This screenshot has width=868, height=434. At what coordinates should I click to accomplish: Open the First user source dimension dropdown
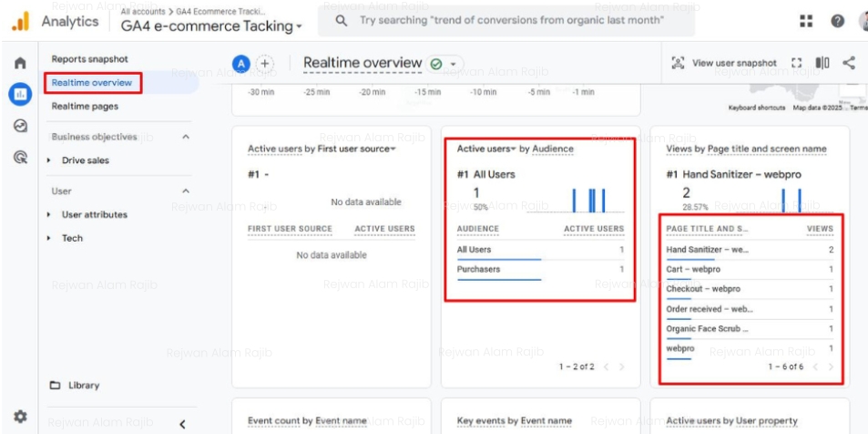pyautogui.click(x=393, y=149)
